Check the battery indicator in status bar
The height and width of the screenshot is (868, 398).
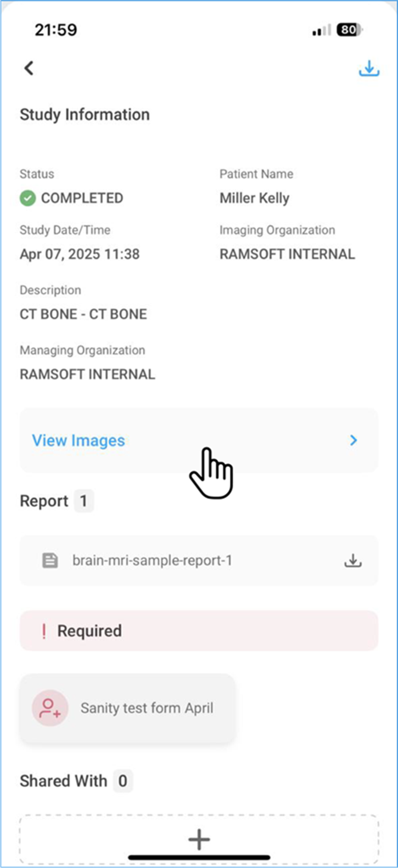click(349, 30)
